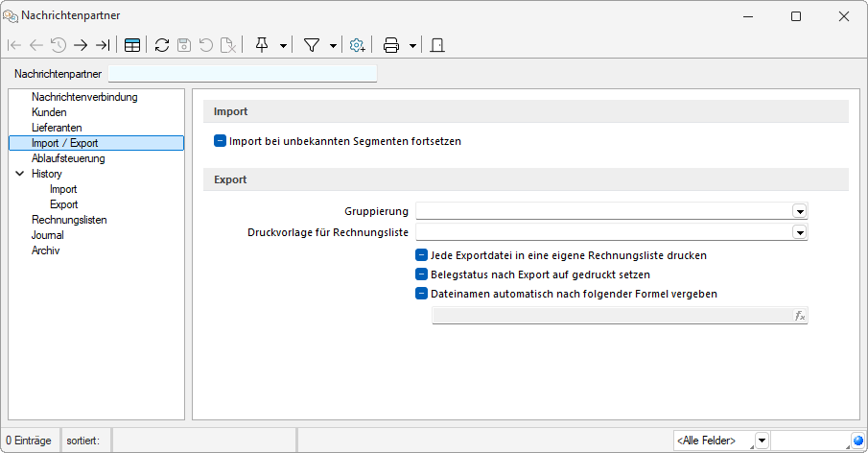The height and width of the screenshot is (453, 868).
Task: Toggle 'Import bei unbekannten Segmenten fortsetzen'
Action: tap(221, 141)
